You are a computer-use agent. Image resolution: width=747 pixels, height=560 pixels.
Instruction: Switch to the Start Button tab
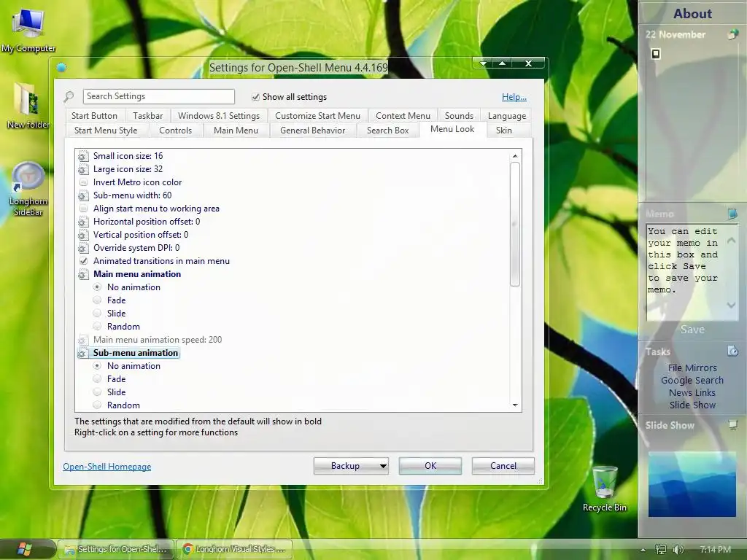[94, 116]
